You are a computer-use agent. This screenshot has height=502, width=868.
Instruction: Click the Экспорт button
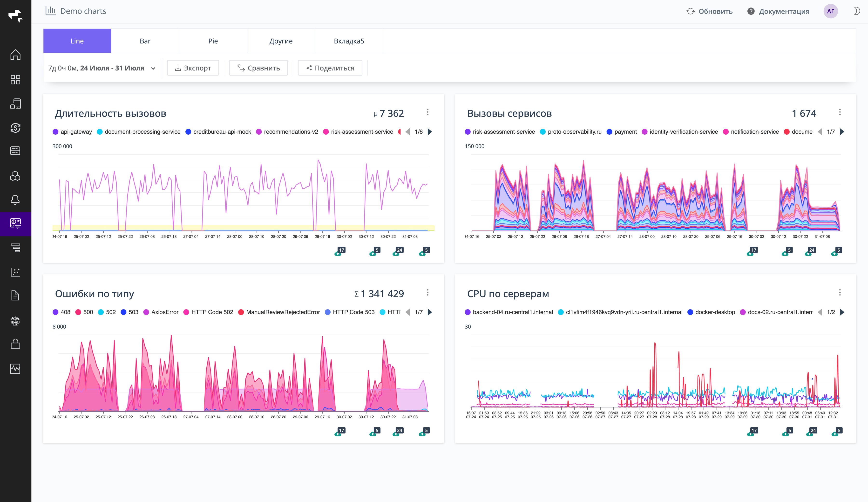[x=193, y=68]
